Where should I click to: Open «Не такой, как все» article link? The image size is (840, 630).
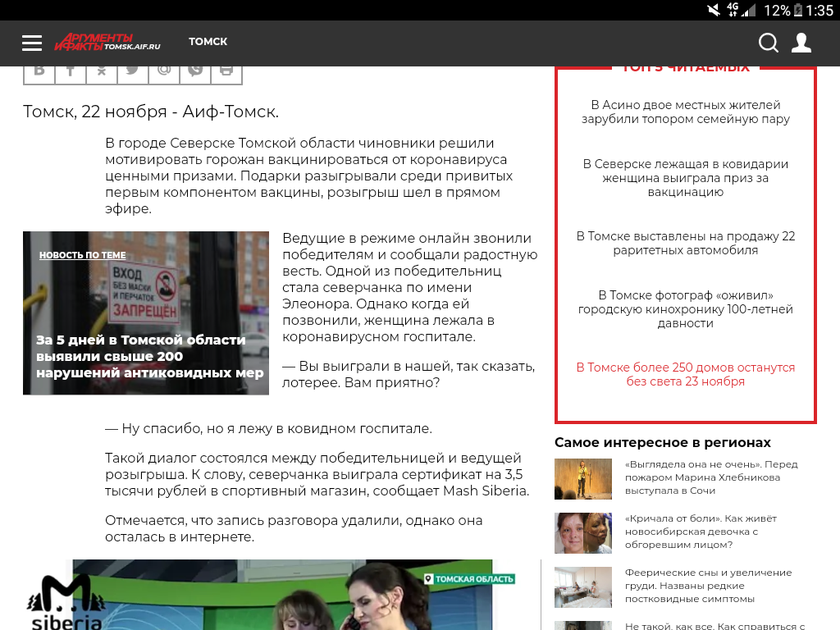(714, 626)
